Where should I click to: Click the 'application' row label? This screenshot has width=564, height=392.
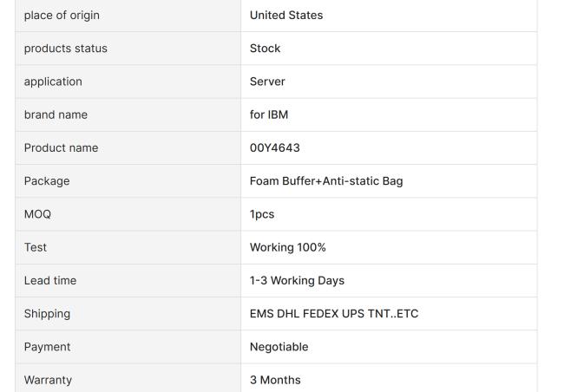(x=53, y=82)
